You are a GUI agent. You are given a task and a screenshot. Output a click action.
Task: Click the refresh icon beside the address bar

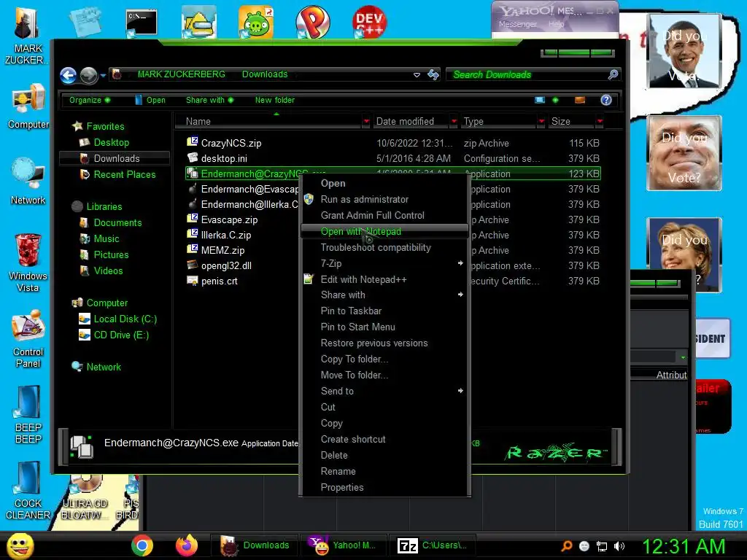(433, 75)
